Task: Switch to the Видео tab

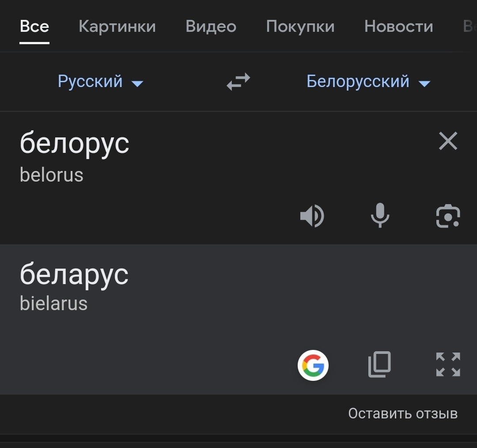Action: 211,27
